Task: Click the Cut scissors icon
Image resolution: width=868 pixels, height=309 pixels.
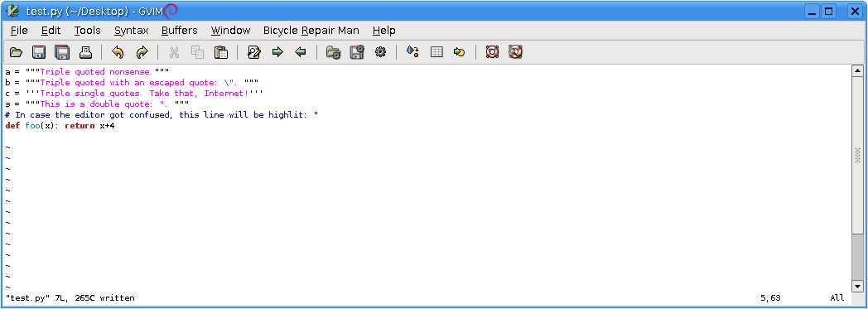Action: tap(174, 52)
